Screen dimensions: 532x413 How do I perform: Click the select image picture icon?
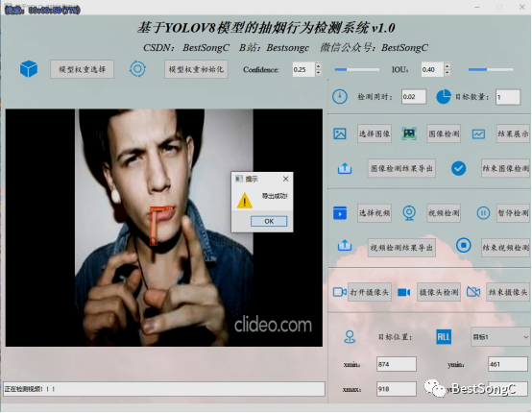click(340, 134)
